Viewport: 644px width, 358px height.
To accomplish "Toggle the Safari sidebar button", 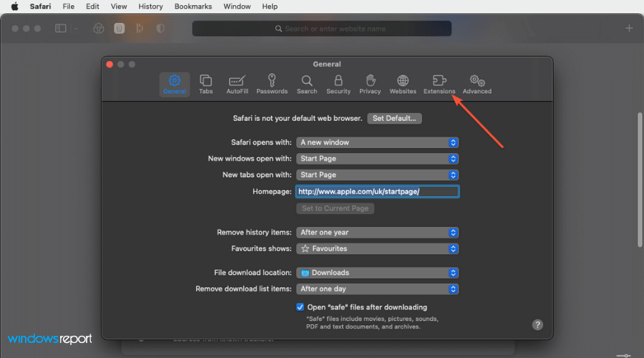I will click(x=60, y=29).
